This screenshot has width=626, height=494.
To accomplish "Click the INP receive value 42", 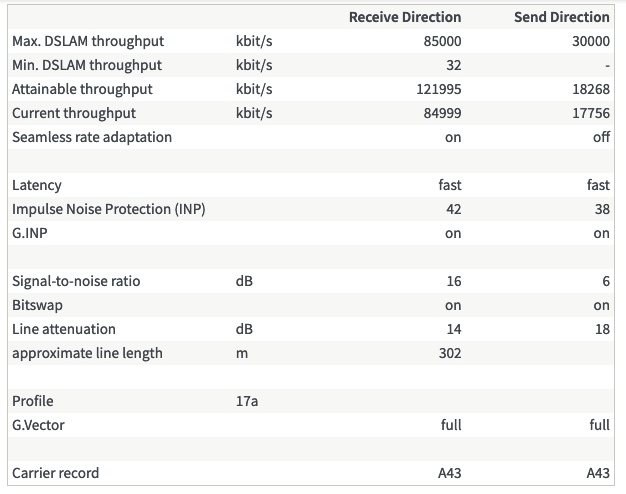I will click(x=453, y=209).
